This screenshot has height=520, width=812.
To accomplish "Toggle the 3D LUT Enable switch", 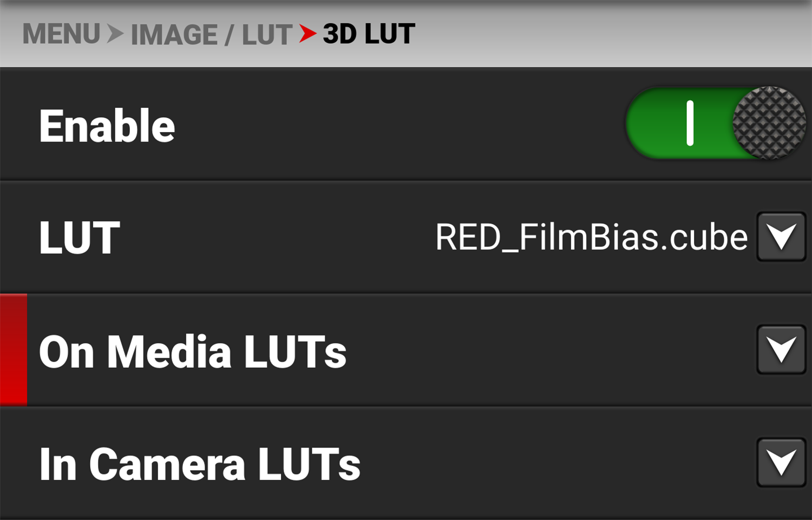I will click(715, 123).
